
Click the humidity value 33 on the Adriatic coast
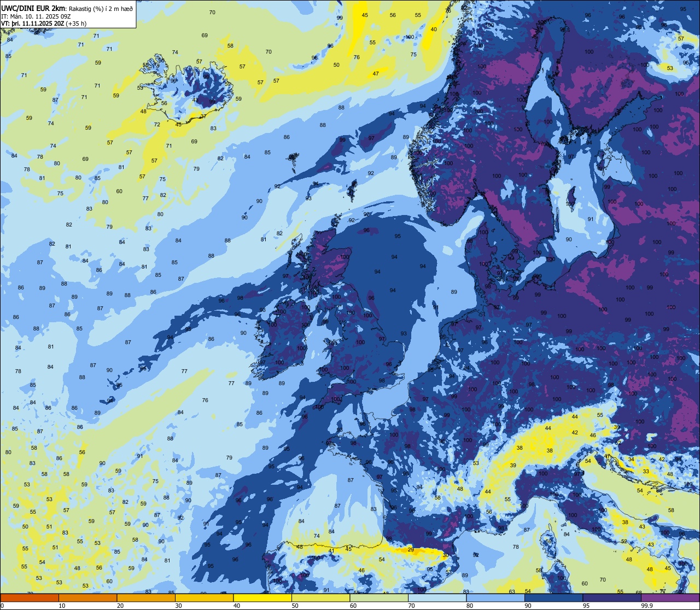point(646,471)
